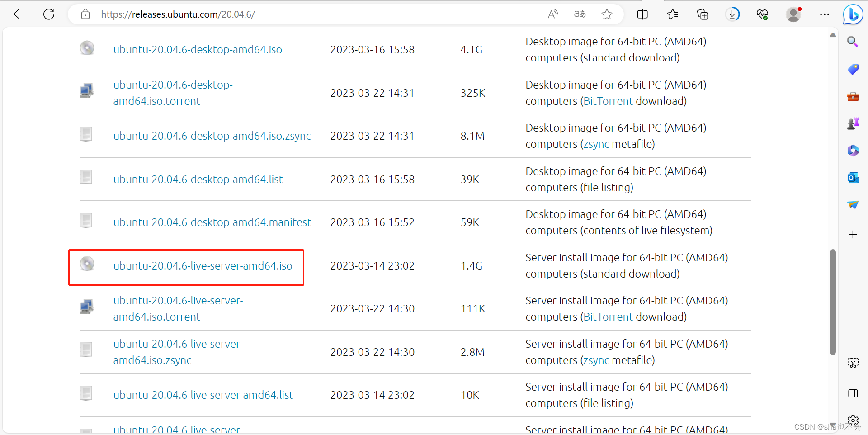
Task: Select size 8.1M in desktop zsync row
Action: coord(472,136)
